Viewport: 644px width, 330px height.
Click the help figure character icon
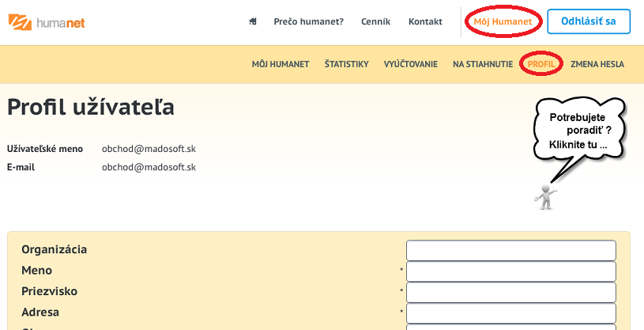point(544,196)
